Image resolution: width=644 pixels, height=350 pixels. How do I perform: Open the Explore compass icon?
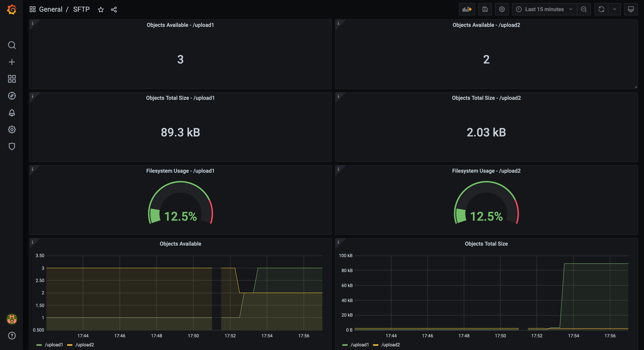coord(12,96)
